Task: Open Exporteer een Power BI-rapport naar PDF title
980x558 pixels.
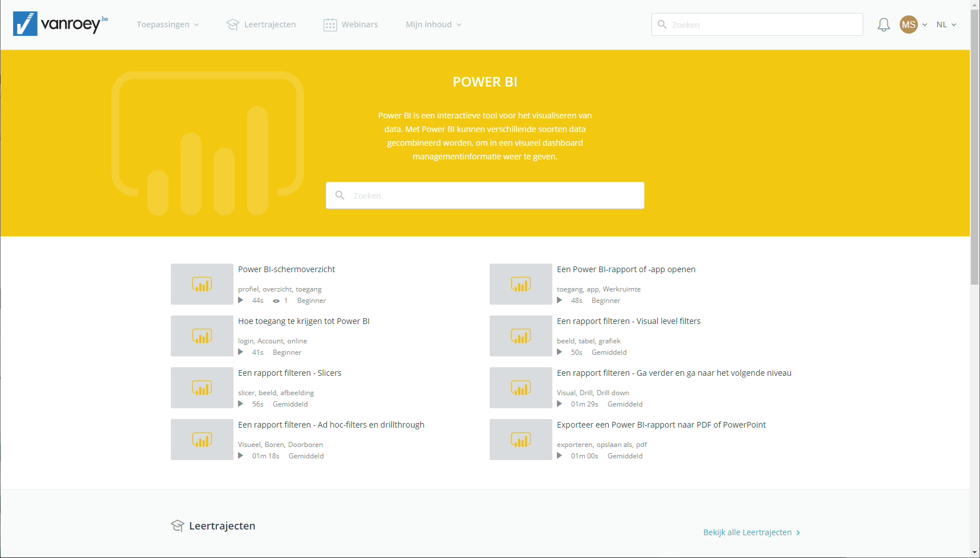Action: (x=661, y=425)
